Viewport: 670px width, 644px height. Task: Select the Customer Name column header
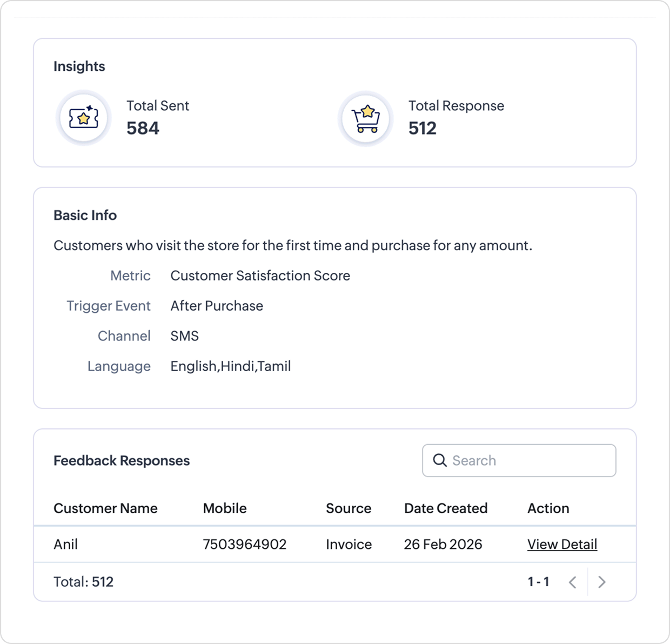(105, 508)
